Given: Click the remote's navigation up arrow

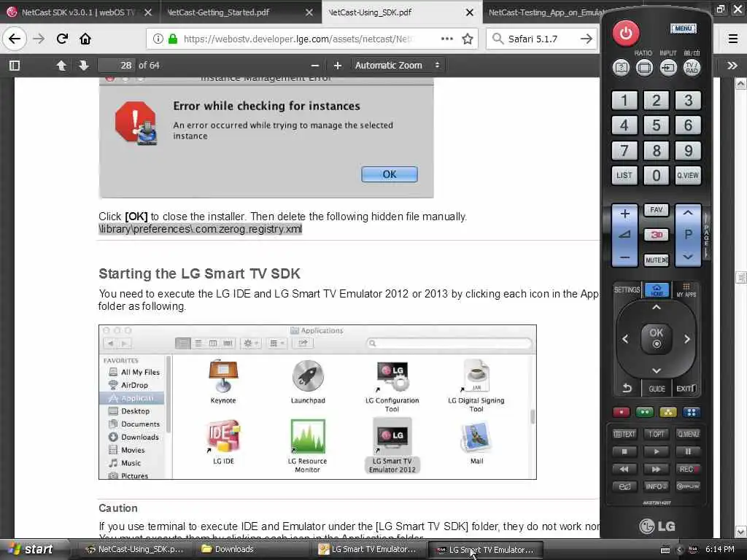Looking at the screenshot, I should [x=656, y=308].
